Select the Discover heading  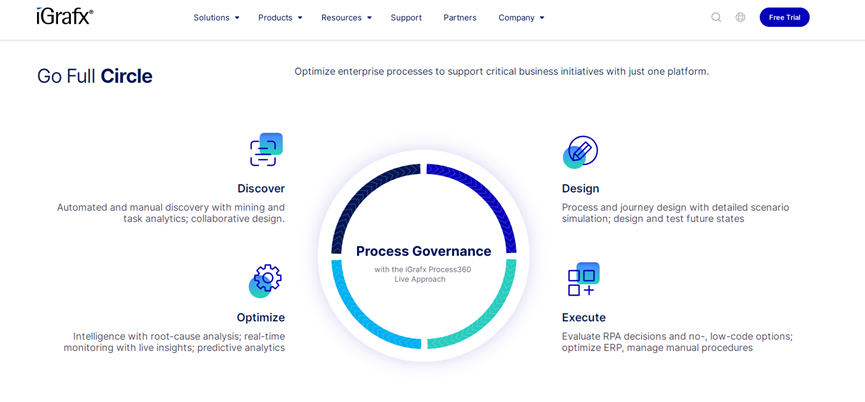coord(261,189)
